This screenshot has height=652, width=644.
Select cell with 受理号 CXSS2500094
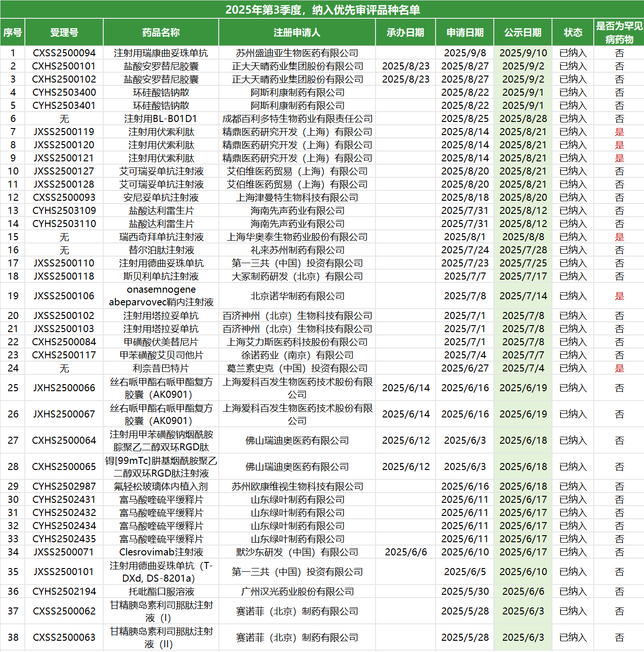click(64, 53)
